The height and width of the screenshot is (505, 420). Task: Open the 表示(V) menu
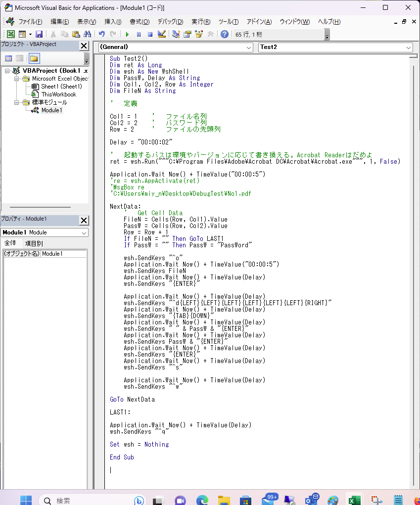87,22
